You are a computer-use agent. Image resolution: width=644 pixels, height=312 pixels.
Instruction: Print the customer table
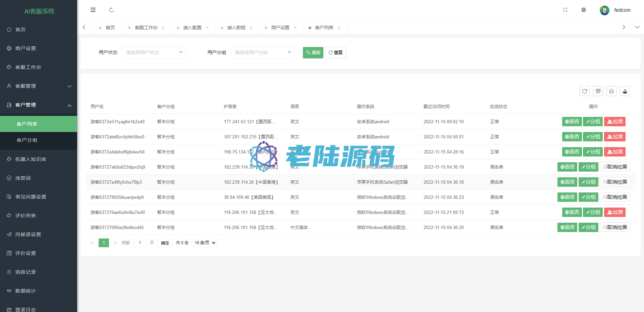click(611, 91)
